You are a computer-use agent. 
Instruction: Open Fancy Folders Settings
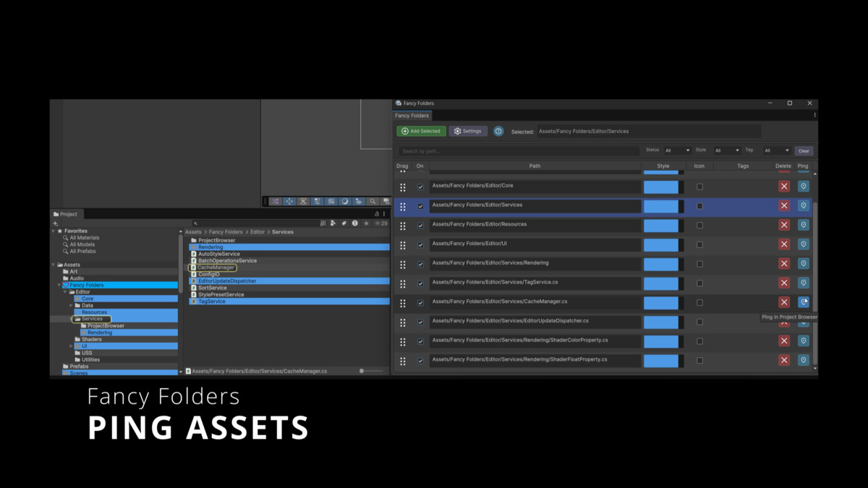click(468, 132)
